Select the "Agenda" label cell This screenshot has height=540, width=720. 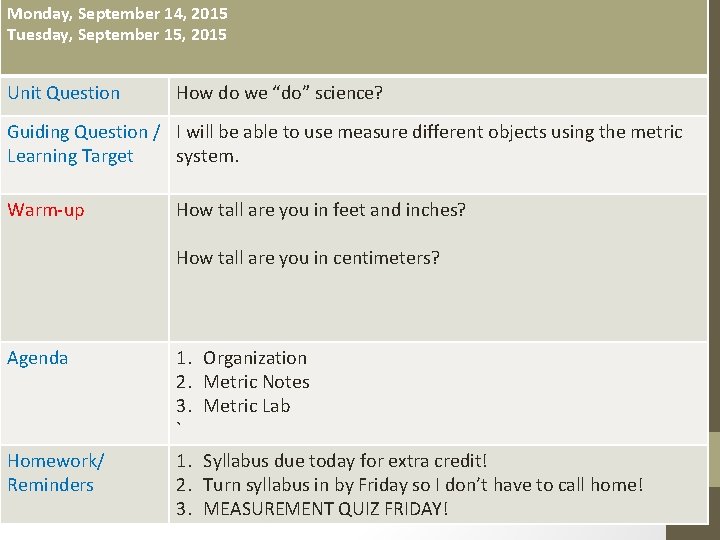point(38,358)
